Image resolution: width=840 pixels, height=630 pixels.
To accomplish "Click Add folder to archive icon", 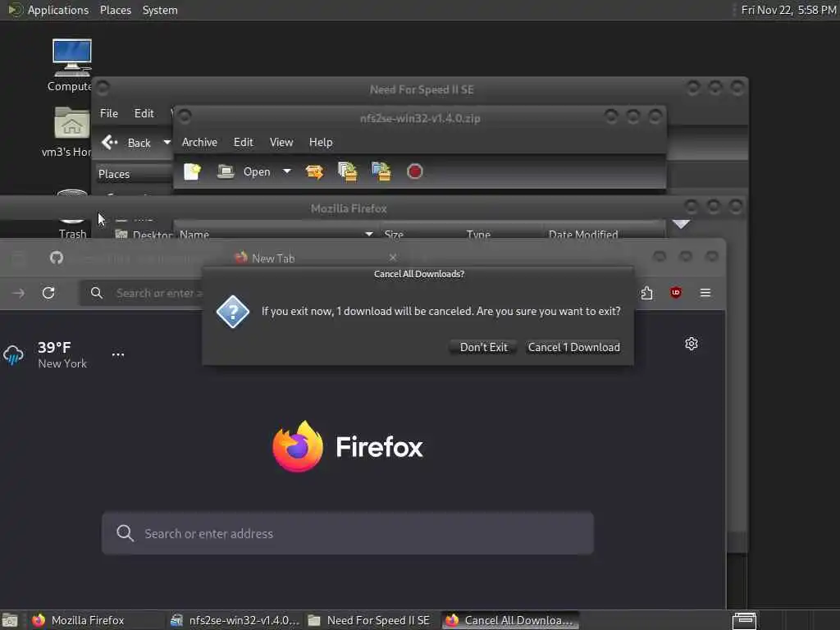I will (381, 171).
